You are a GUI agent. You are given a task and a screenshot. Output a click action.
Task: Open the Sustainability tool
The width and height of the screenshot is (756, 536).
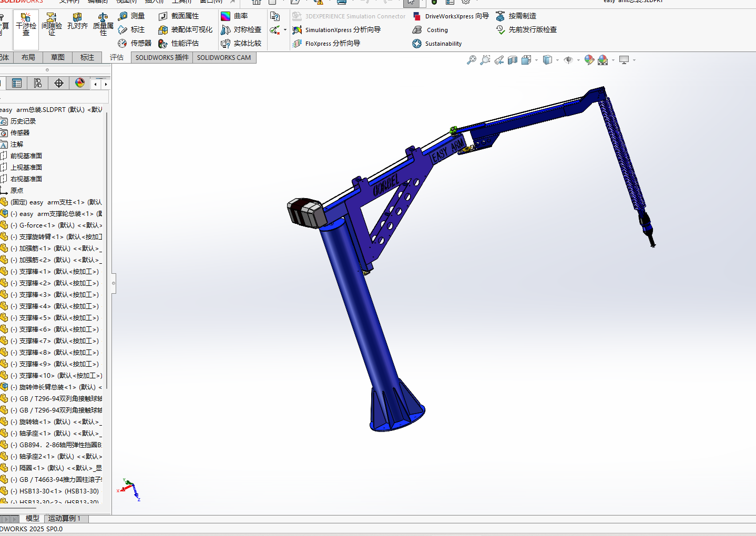(x=437, y=44)
